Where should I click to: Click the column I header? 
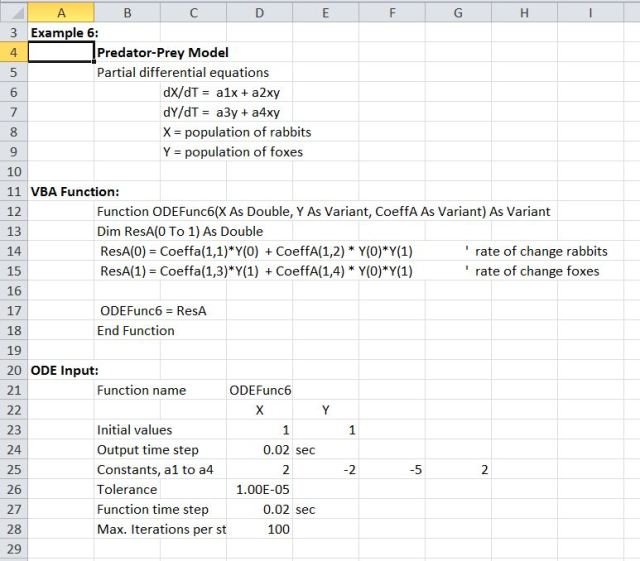click(590, 11)
